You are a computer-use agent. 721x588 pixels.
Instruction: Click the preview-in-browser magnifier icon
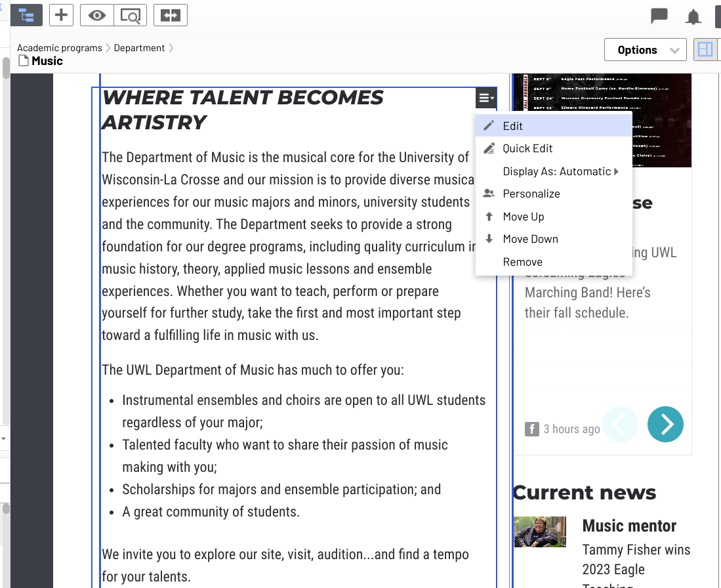pos(130,14)
